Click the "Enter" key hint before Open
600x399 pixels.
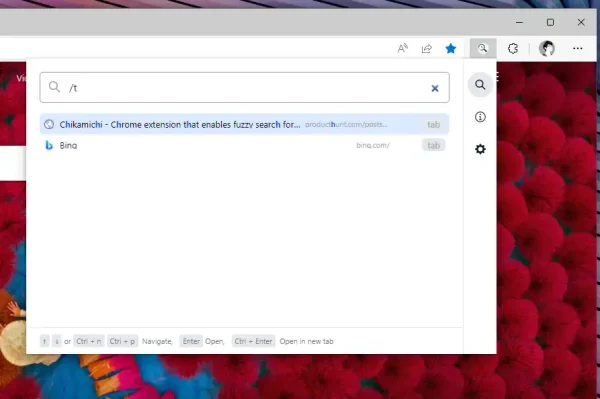click(x=191, y=341)
